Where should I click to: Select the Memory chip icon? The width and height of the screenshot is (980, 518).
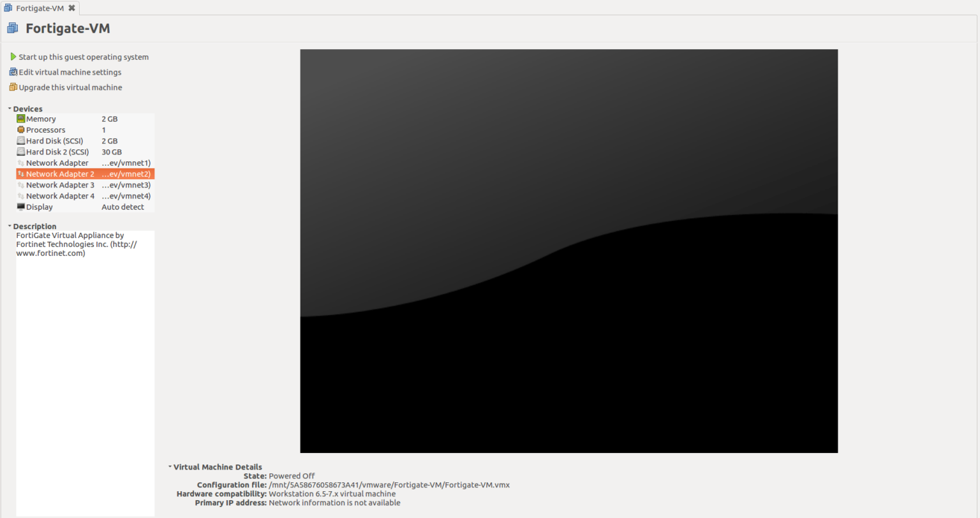click(21, 119)
